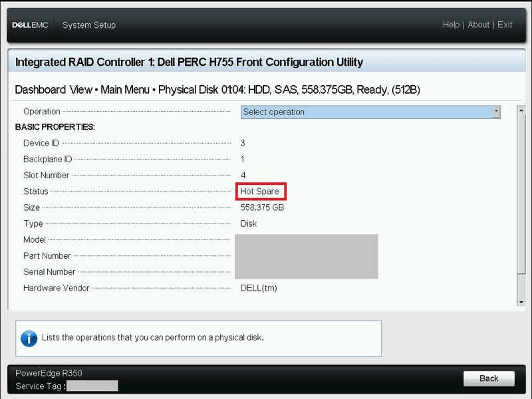Image resolution: width=532 pixels, height=399 pixels.
Task: Click the Slot Number label
Action: 46,176
